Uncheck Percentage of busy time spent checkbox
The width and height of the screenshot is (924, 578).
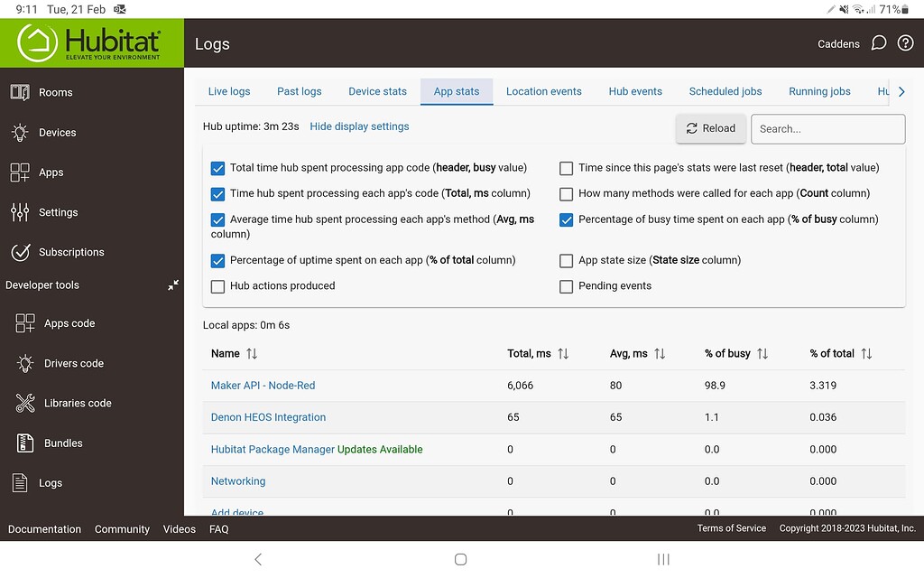pyautogui.click(x=566, y=219)
